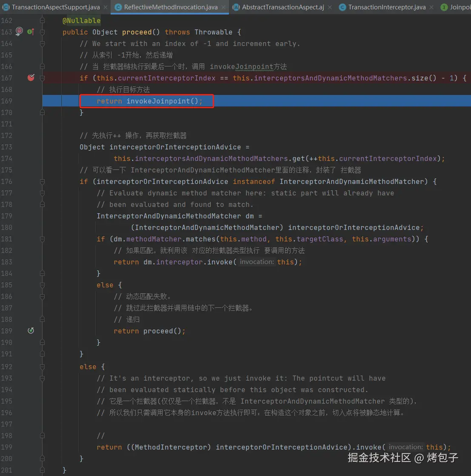471x476 pixels.
Task: Click the fold marker at line 198
Action: click(x=42, y=436)
